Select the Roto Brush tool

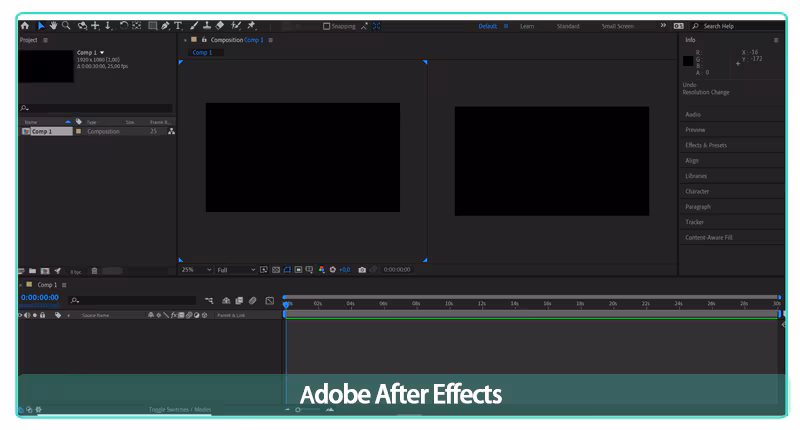236,26
